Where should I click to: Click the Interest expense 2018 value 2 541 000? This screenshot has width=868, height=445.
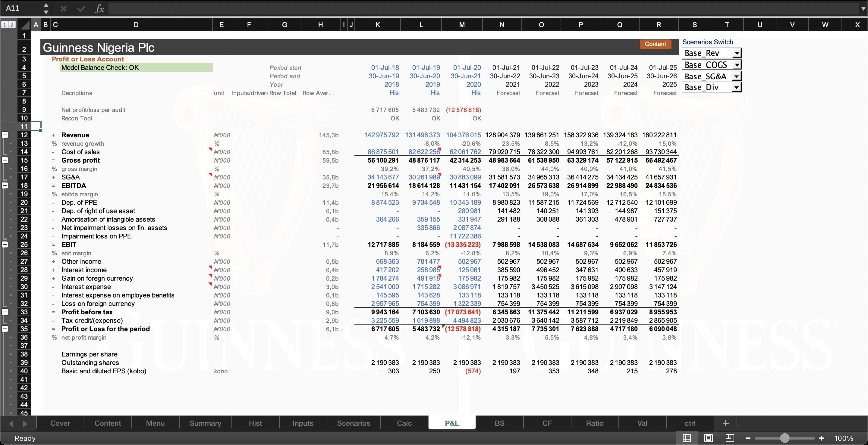click(378, 287)
